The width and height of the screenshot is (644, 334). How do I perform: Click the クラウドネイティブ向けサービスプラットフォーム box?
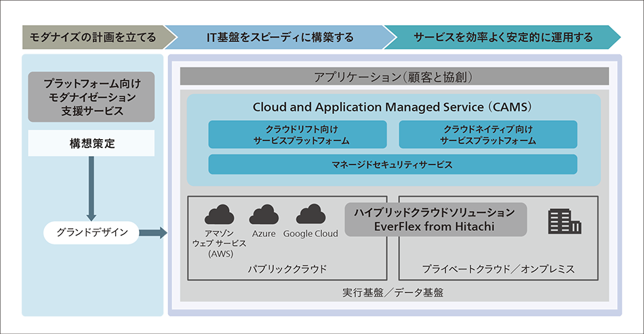488,134
